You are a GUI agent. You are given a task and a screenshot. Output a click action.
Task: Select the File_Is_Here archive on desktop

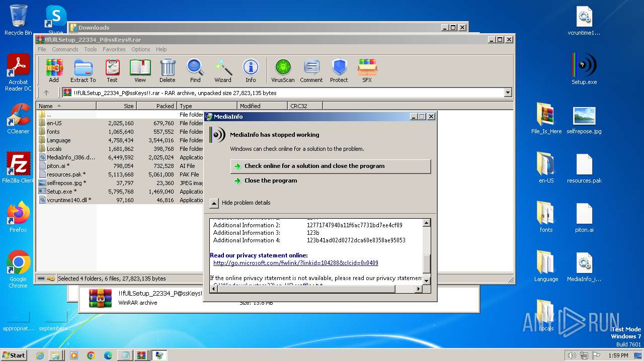(x=546, y=118)
